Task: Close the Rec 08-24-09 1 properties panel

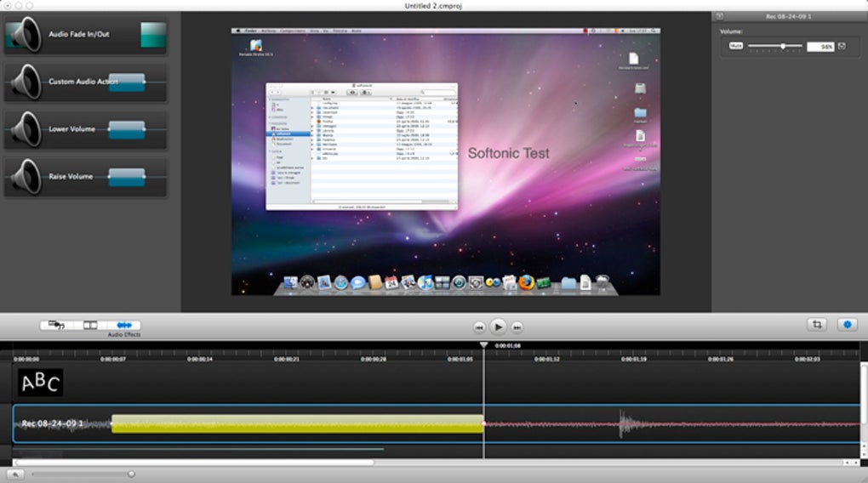Action: pyautogui.click(x=719, y=15)
